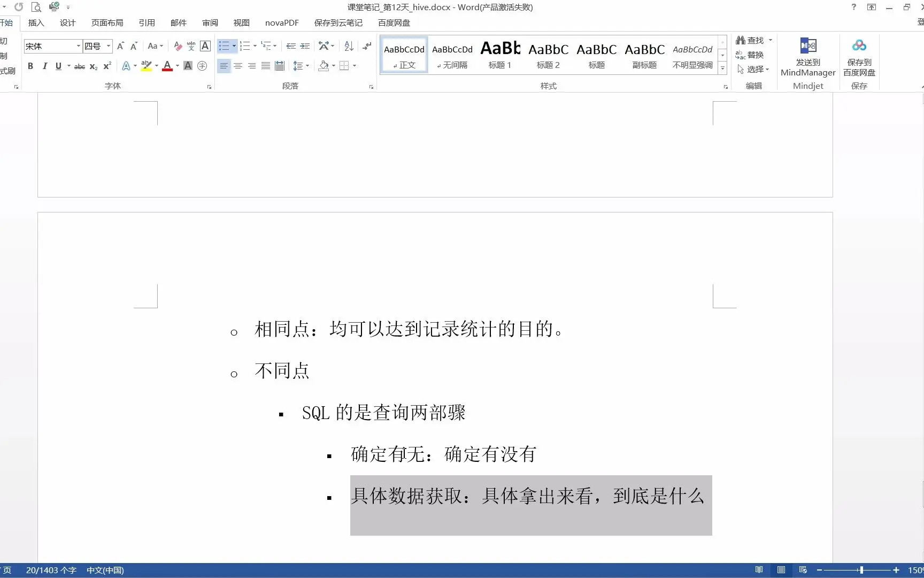Click the redo icon in quick access toolbar
The width and height of the screenshot is (924, 578).
19,7
